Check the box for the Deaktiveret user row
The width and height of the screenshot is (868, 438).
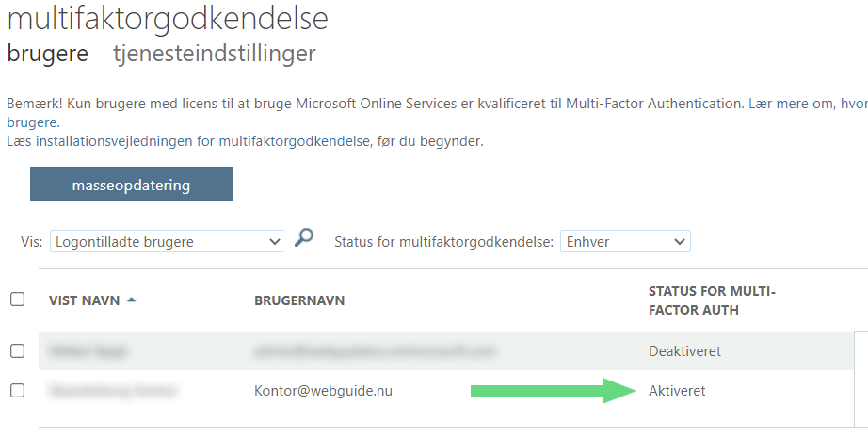18,351
